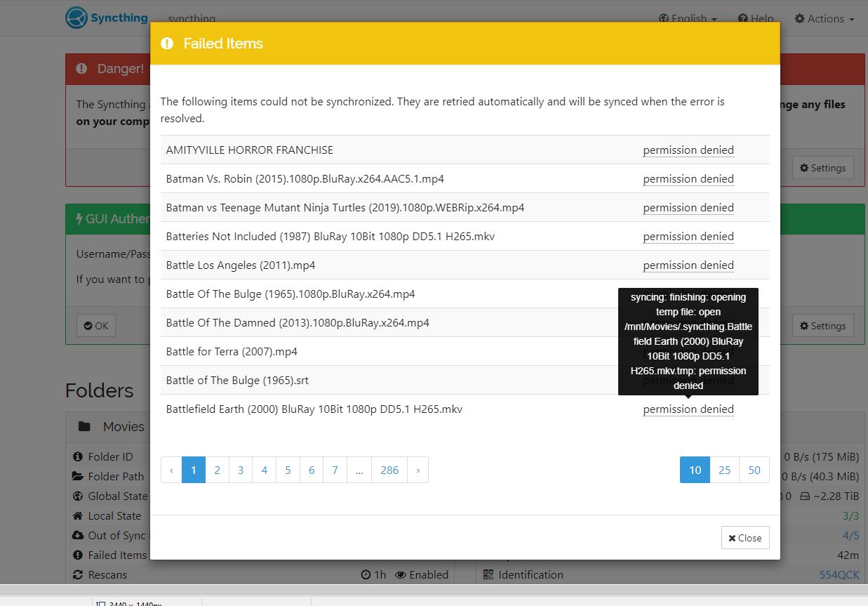Click permission denied for Batman vs Teenage Mutant Ninja Turtles
The width and height of the screenshot is (868, 606).
point(688,207)
